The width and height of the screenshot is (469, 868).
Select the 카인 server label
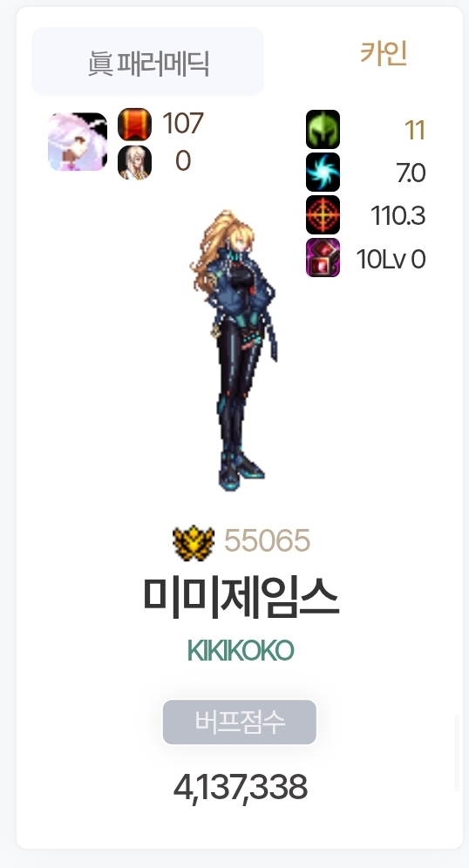[384, 54]
